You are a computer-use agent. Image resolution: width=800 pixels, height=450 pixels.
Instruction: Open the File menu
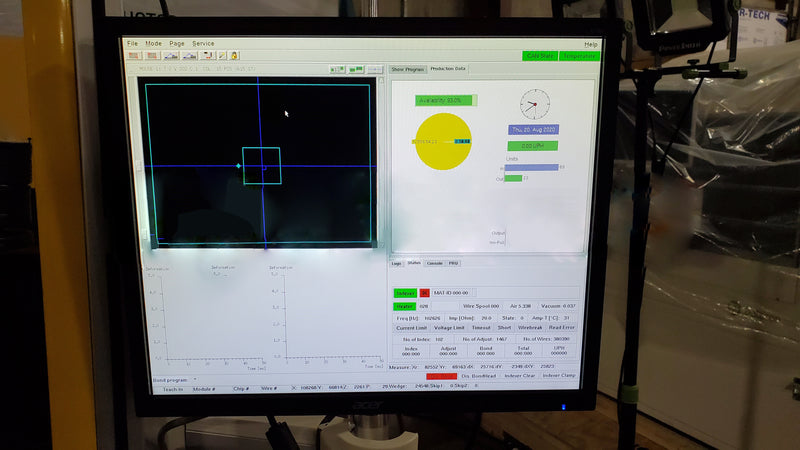(x=132, y=43)
